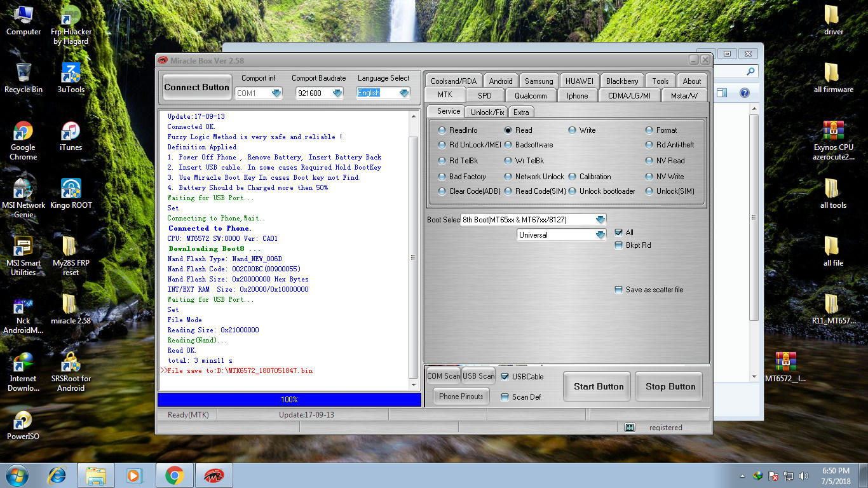Image resolution: width=868 pixels, height=488 pixels.
Task: Enable the Save as scatter file checkbox
Action: point(619,290)
